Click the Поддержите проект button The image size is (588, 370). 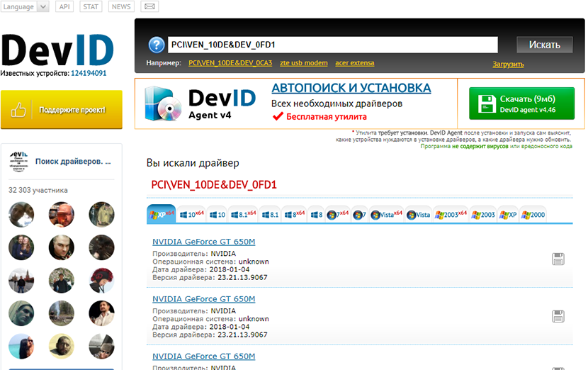[x=62, y=110]
